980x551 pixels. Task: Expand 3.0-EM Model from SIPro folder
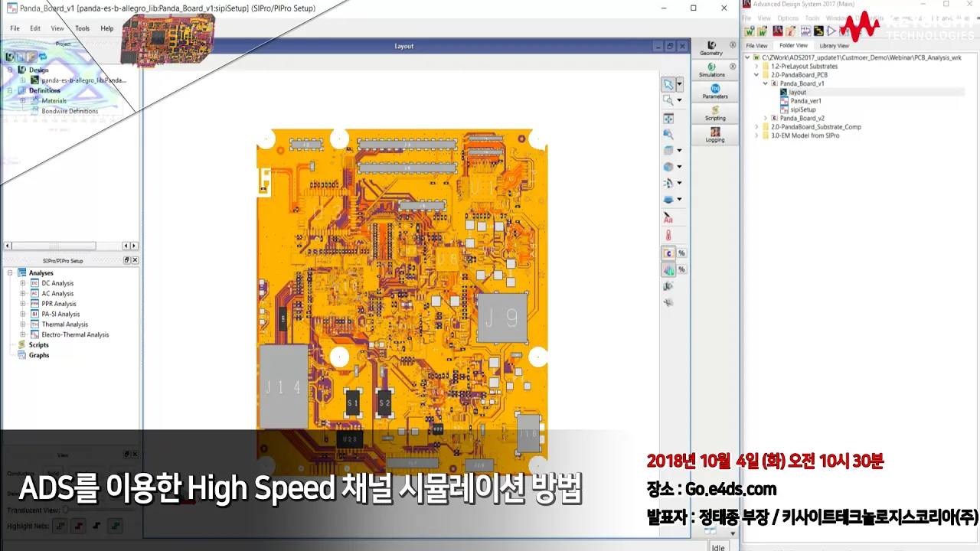pyautogui.click(x=756, y=135)
